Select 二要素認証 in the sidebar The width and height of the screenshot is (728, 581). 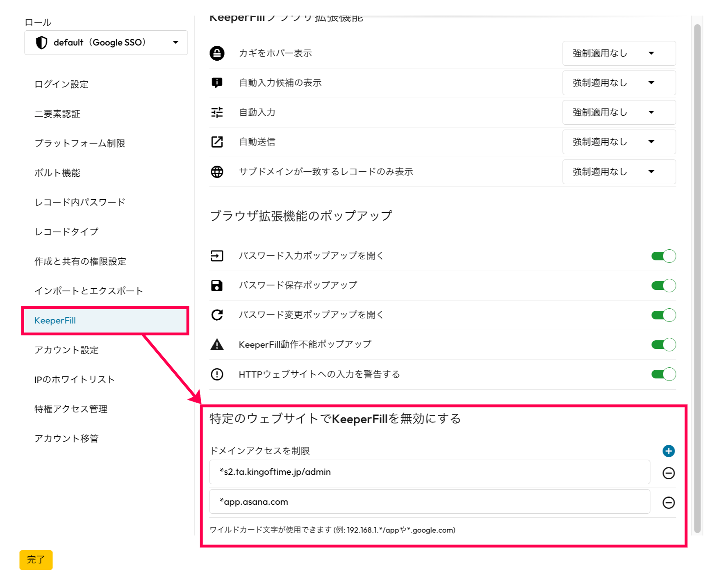57,114
